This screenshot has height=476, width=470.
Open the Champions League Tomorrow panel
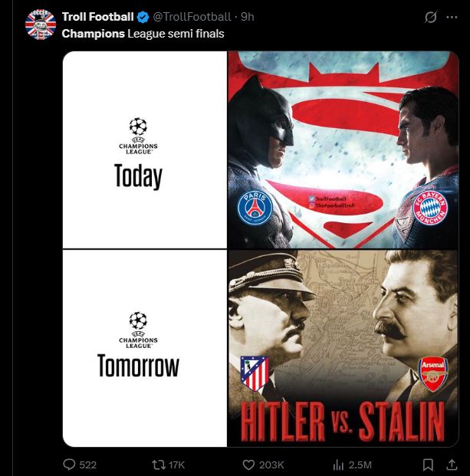pyautogui.click(x=145, y=347)
